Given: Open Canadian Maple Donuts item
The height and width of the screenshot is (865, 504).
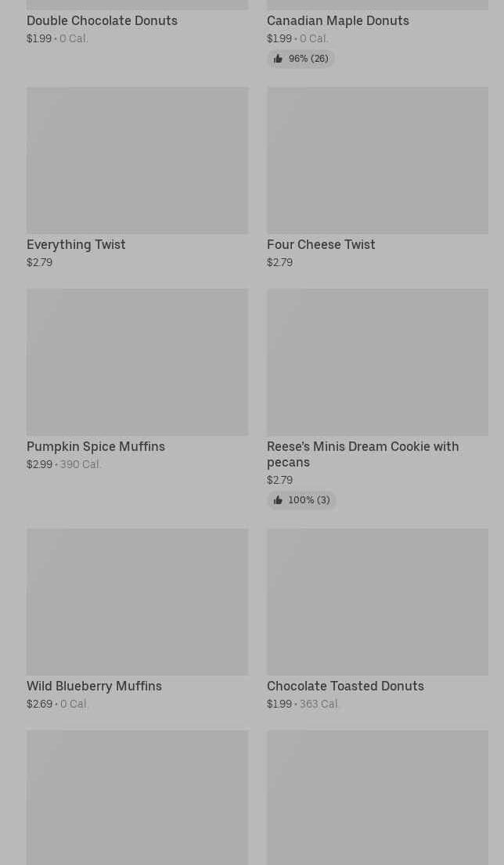Looking at the screenshot, I should click(337, 20).
